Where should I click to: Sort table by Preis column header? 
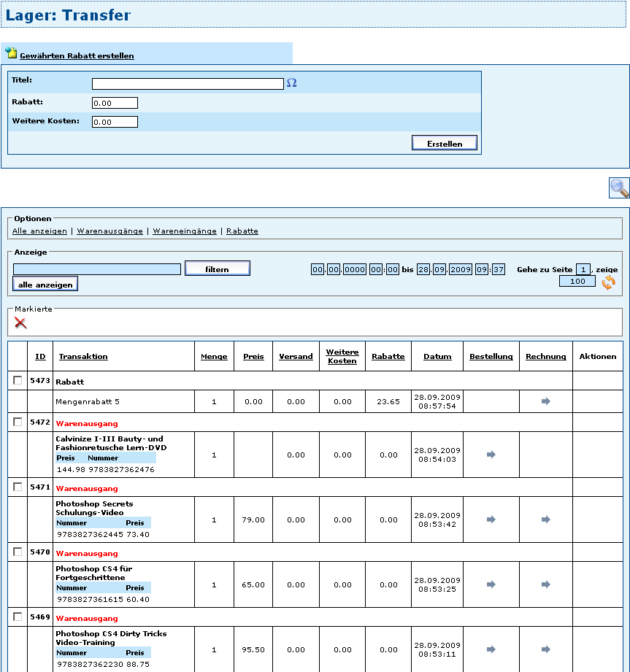click(x=253, y=357)
